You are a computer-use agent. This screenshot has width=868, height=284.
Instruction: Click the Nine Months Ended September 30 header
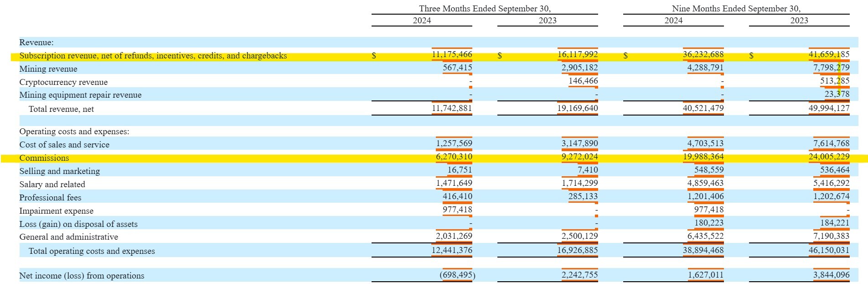[x=736, y=9]
